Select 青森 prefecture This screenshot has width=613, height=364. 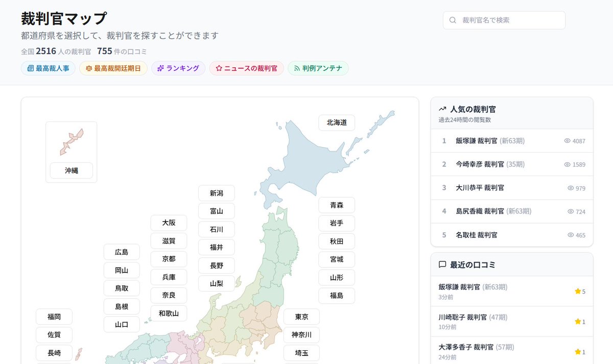(x=337, y=205)
